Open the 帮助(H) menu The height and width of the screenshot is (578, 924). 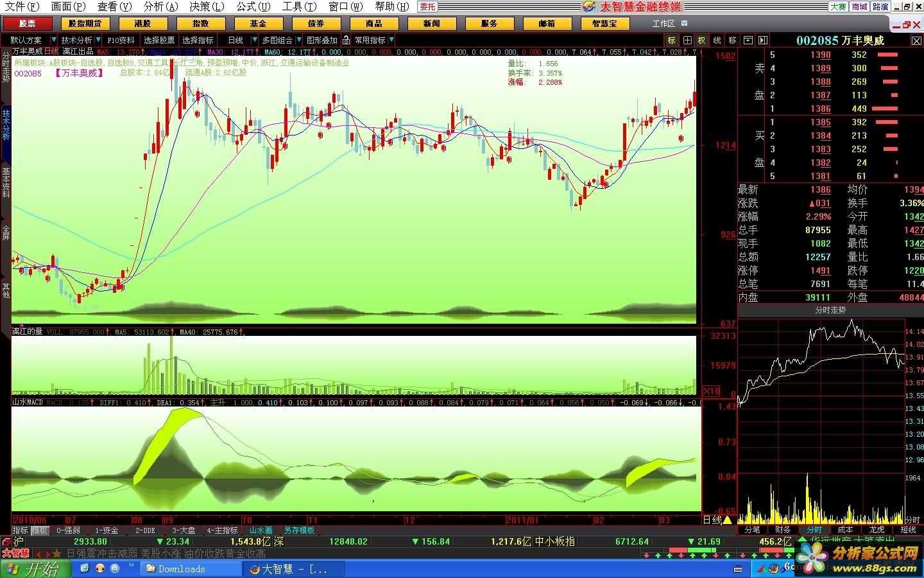tap(391, 6)
